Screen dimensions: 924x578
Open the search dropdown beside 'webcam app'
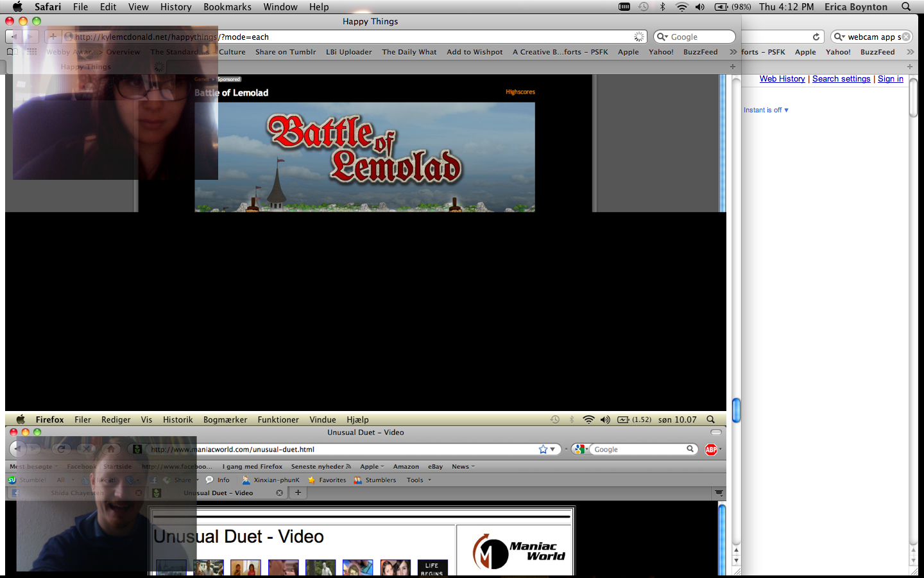(x=839, y=37)
